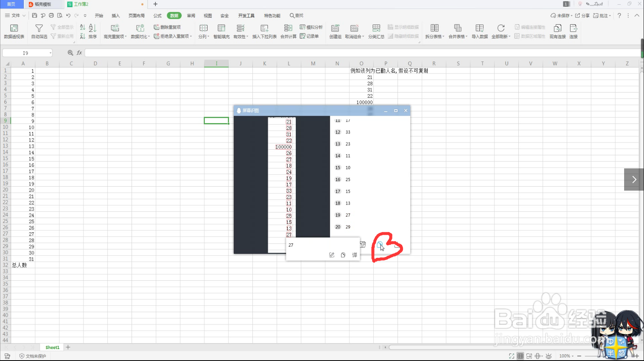Open the 审阅 Review tab
This screenshot has width=644, height=361.
[x=191, y=15]
